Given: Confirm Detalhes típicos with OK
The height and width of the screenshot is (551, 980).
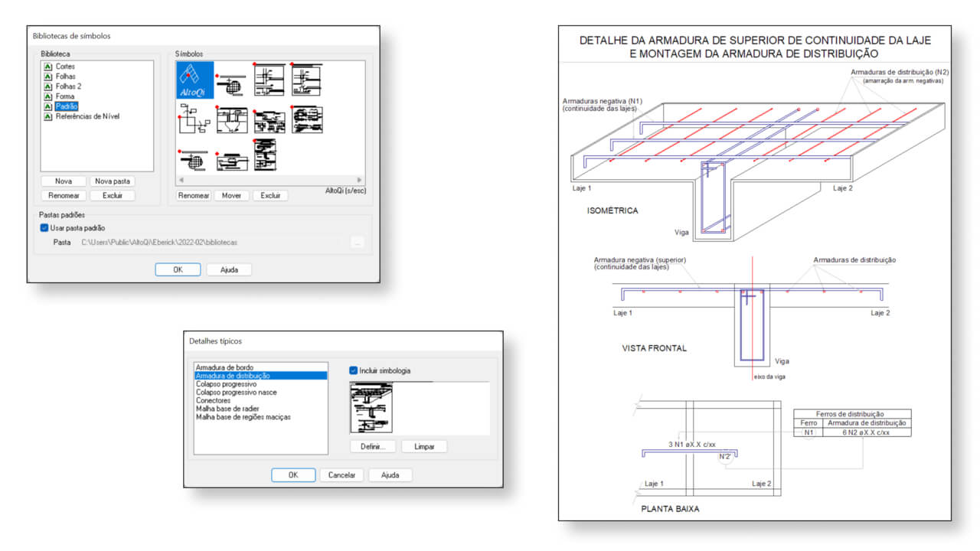Looking at the screenshot, I should pyautogui.click(x=293, y=474).
